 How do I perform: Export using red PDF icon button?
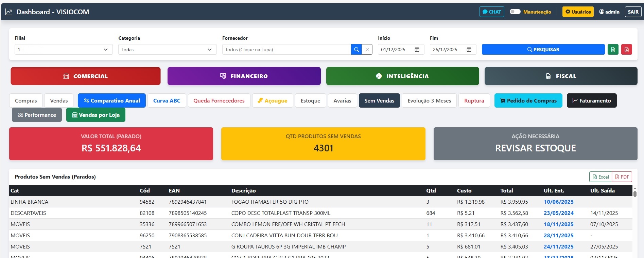(626, 50)
